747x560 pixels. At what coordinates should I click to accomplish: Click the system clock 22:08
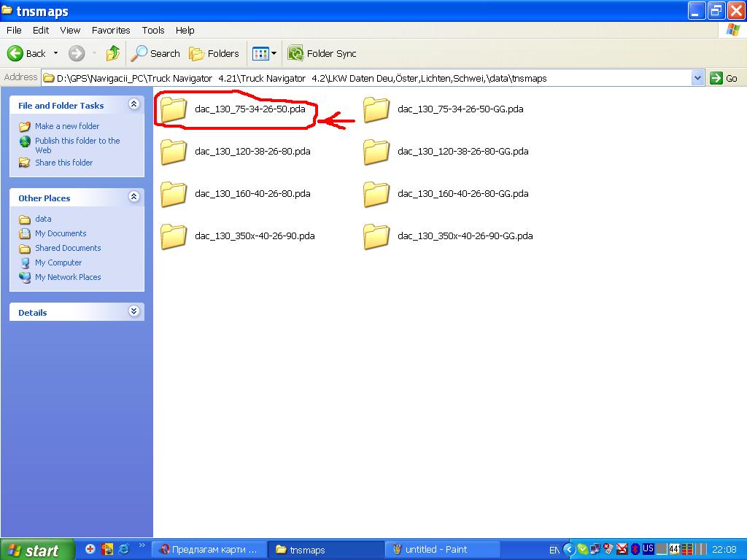click(724, 550)
